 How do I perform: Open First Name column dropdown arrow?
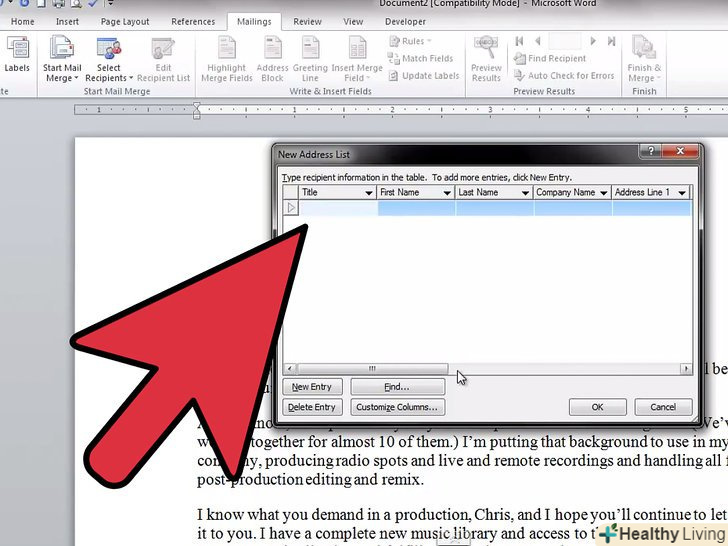point(447,193)
